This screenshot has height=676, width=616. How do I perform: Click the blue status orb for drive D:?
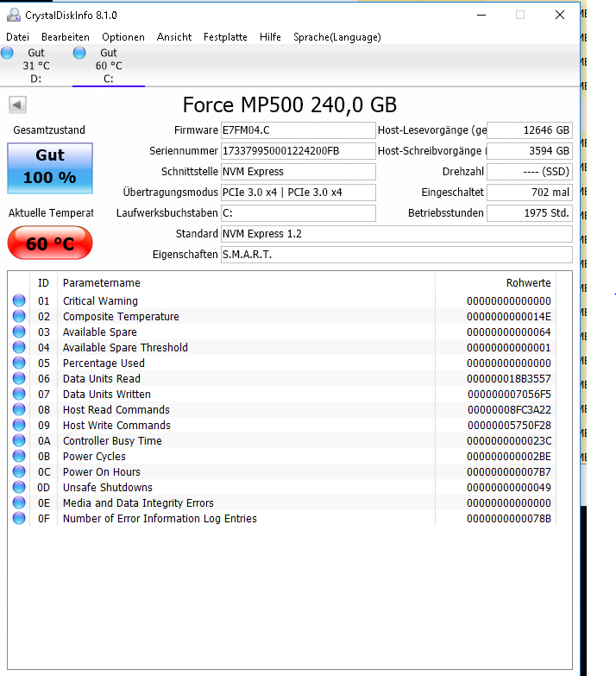[7, 53]
